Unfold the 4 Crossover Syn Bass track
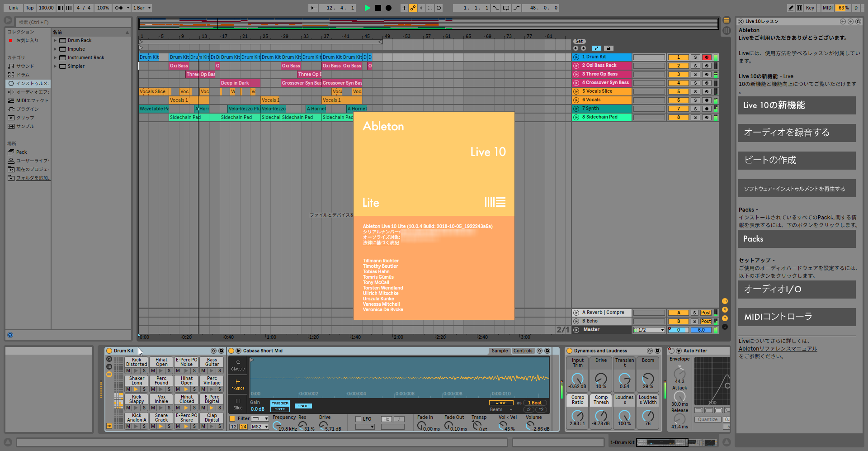Screen dimensions: 868x451 pyautogui.click(x=576, y=83)
